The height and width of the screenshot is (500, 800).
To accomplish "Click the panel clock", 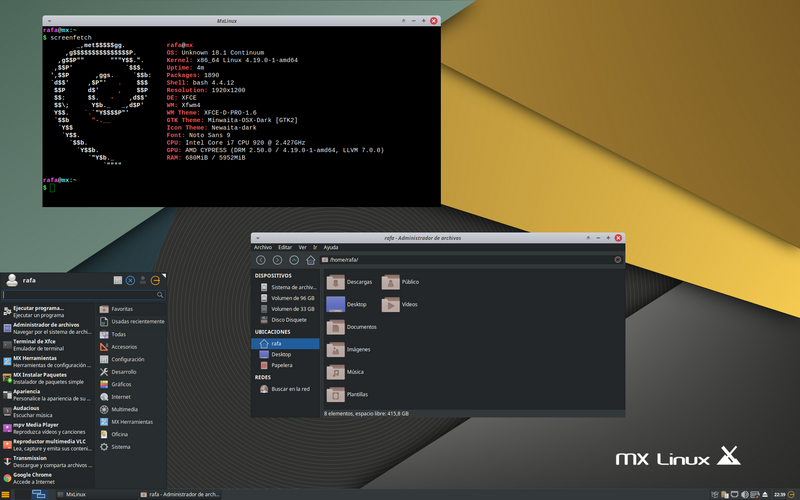I will click(x=780, y=494).
